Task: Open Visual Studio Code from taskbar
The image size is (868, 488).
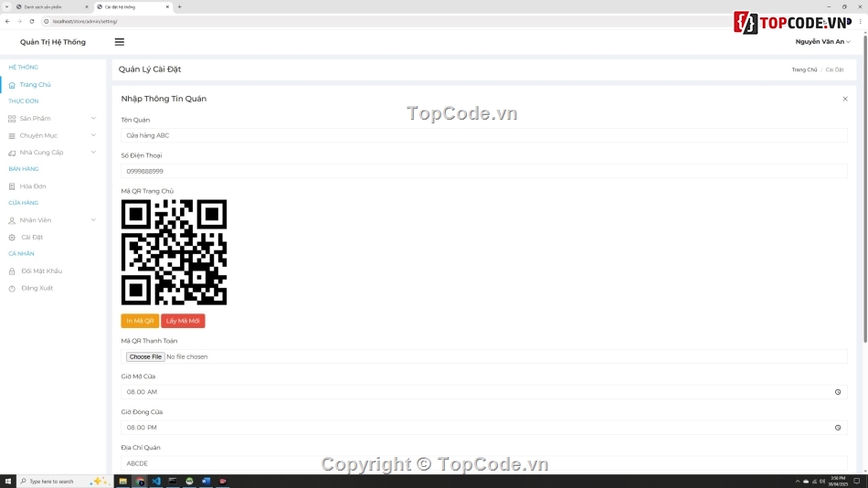Action: pos(156,482)
